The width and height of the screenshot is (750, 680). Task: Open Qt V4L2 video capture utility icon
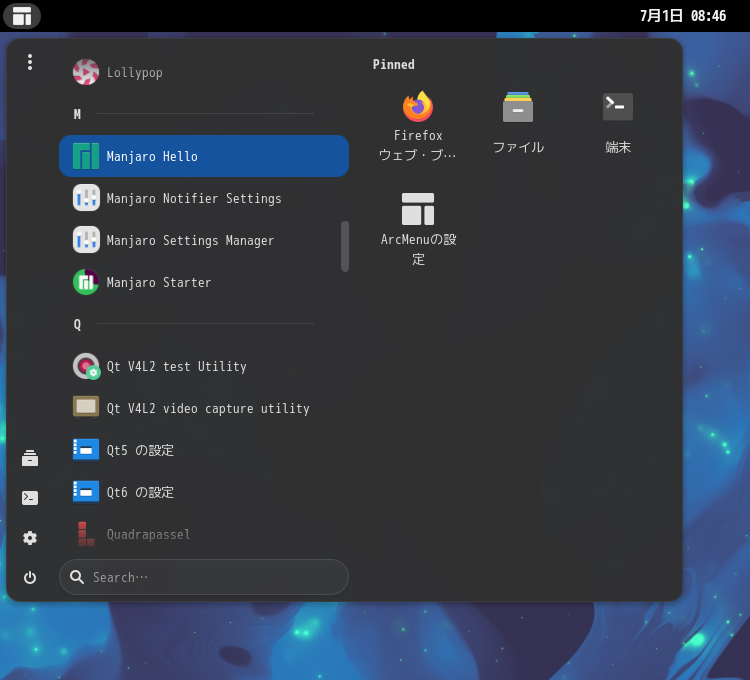(86, 407)
